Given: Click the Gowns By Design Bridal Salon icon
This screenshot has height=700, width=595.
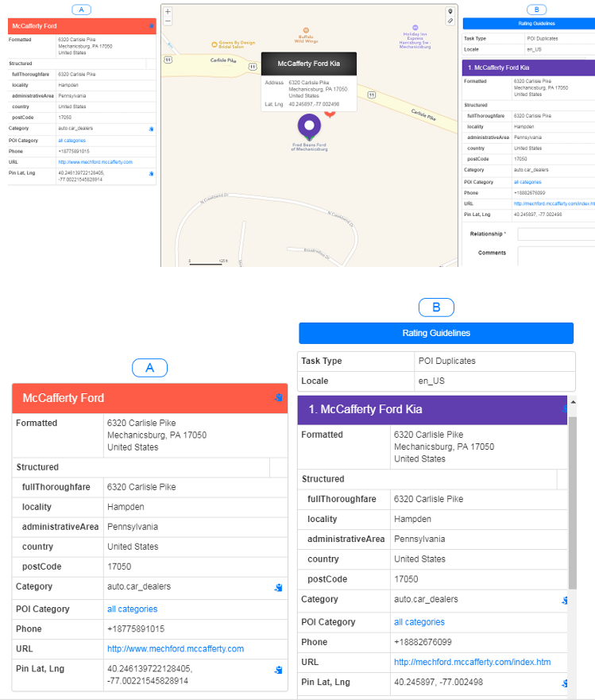Looking at the screenshot, I should pyautogui.click(x=214, y=44).
